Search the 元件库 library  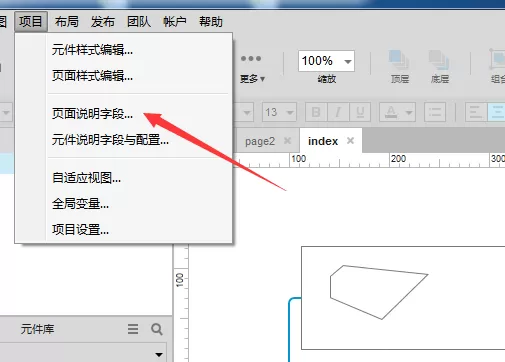tap(157, 329)
